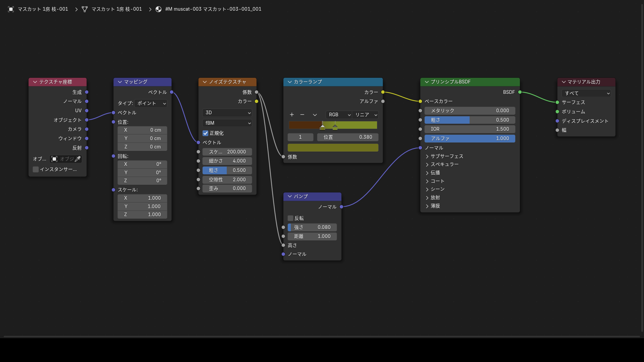
Task: Click the スケール 200.000 field
Action: point(227,152)
